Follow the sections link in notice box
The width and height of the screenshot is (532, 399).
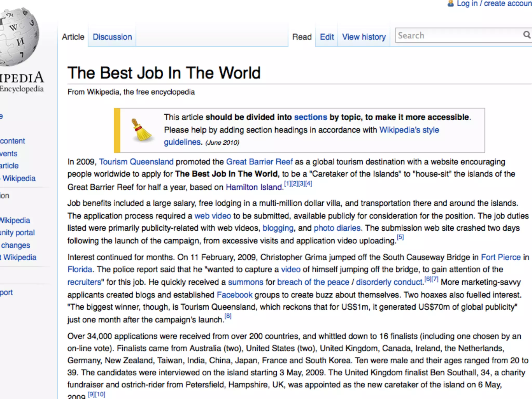[x=310, y=117]
